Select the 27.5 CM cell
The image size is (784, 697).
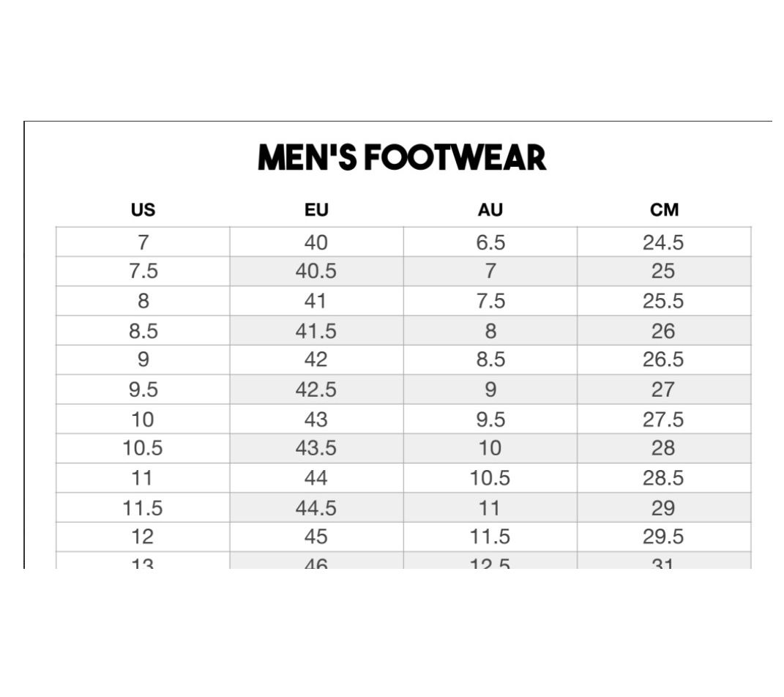coord(663,420)
